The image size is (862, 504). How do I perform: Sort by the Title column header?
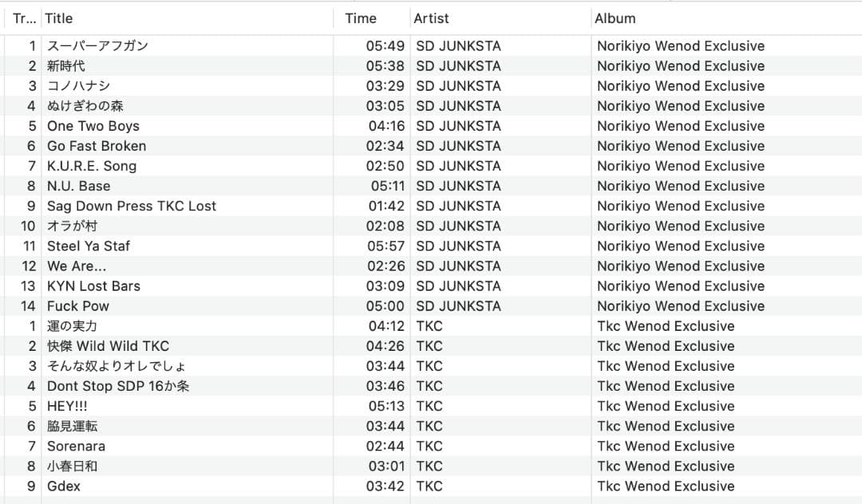pyautogui.click(x=59, y=18)
